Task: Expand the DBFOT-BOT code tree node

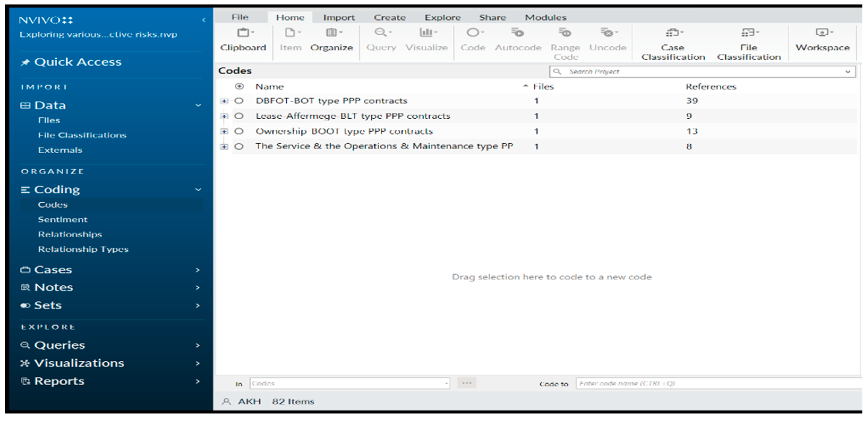Action: pyautogui.click(x=224, y=101)
